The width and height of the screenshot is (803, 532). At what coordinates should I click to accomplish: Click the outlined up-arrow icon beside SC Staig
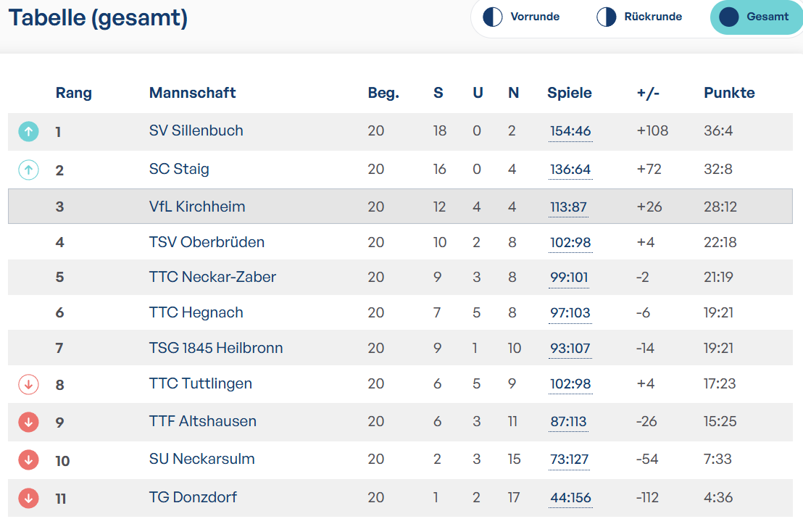[29, 170]
